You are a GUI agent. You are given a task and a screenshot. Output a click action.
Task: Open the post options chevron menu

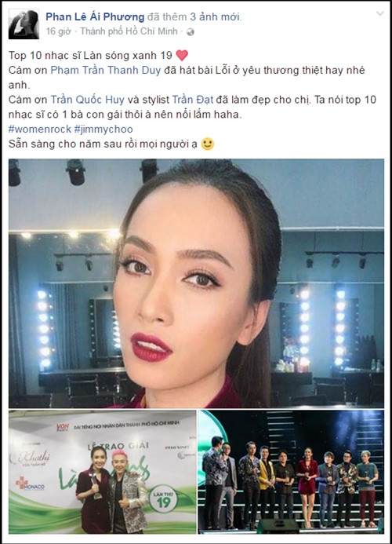pyautogui.click(x=380, y=14)
